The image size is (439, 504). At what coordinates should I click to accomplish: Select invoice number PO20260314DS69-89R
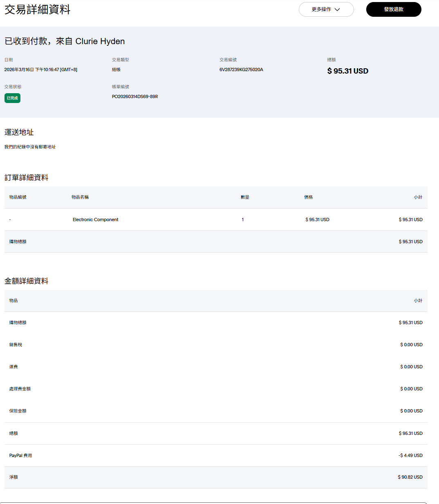point(135,96)
